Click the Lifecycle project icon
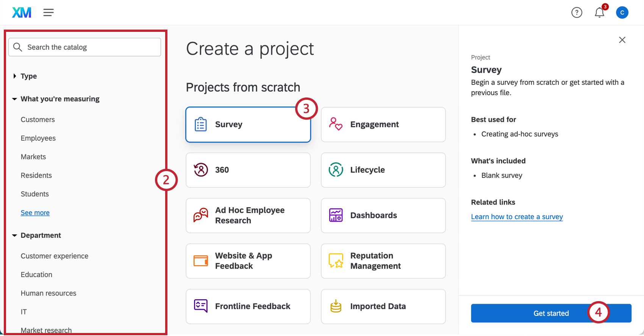This screenshot has height=336, width=644. (x=336, y=170)
